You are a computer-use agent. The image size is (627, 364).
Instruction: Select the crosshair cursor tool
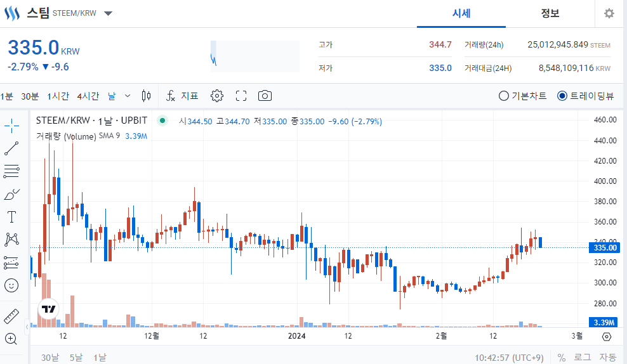click(x=11, y=126)
